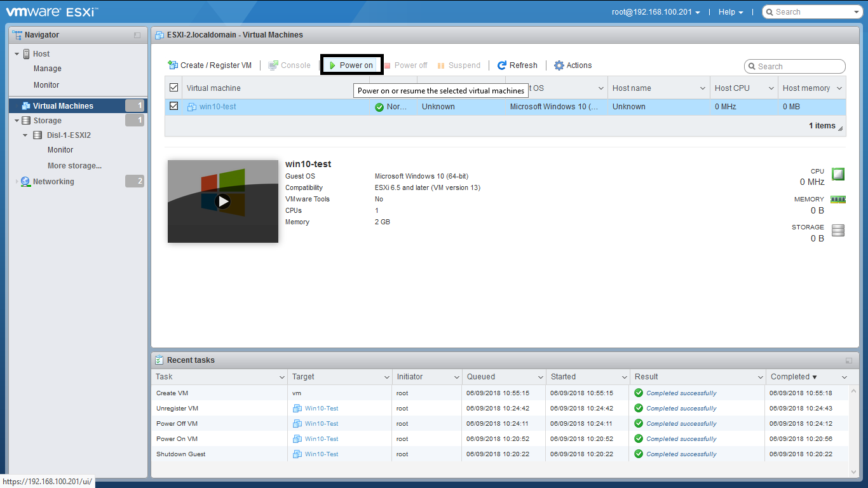
Task: Click the storage disk icon in summary
Action: click(838, 230)
